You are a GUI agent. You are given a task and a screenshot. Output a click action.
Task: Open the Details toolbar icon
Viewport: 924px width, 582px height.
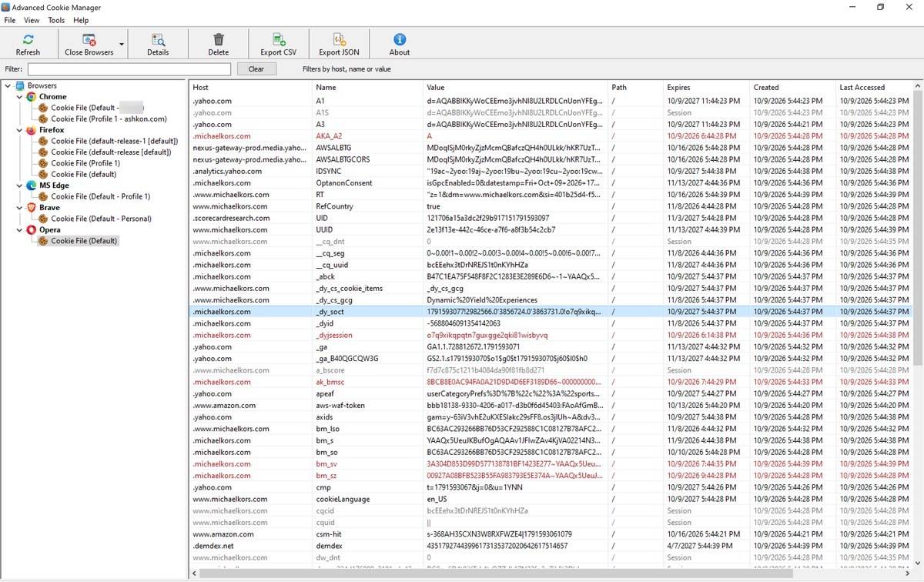158,39
